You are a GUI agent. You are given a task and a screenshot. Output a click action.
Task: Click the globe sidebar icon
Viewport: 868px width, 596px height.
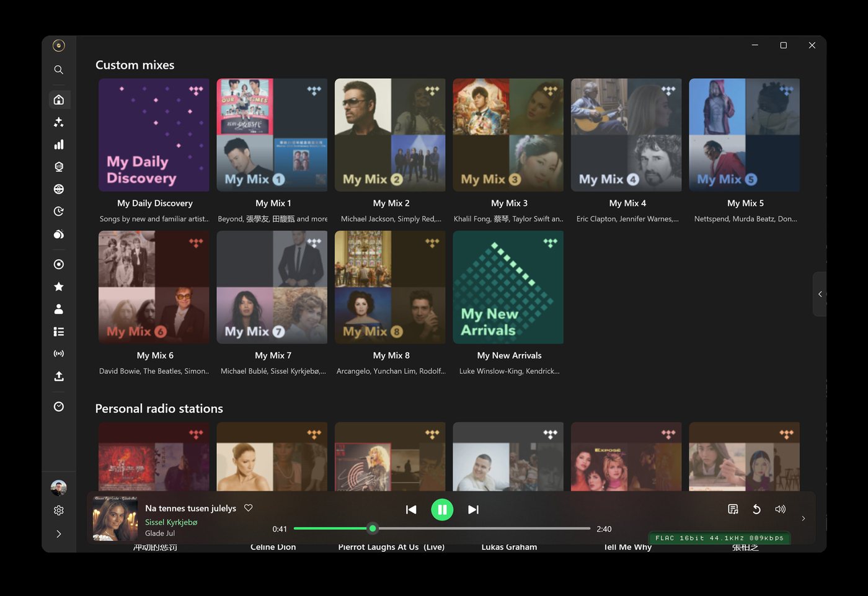click(59, 189)
